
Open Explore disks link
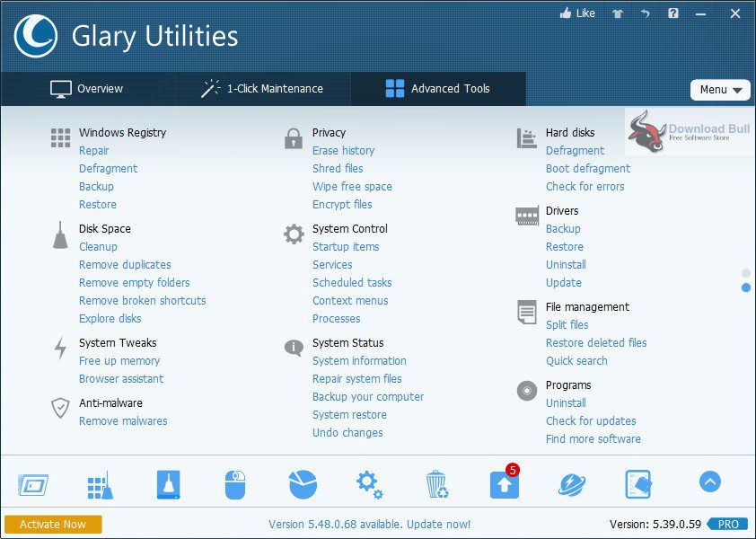click(x=110, y=319)
